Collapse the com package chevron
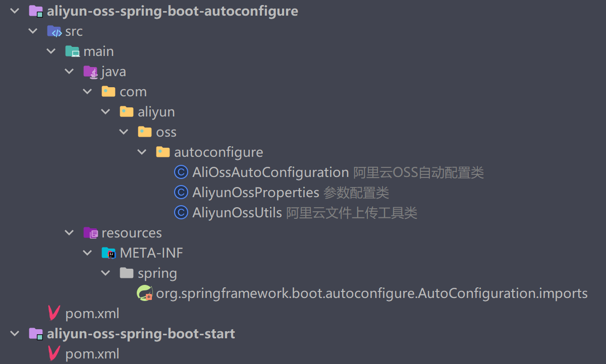This screenshot has height=364, width=606. click(x=87, y=92)
